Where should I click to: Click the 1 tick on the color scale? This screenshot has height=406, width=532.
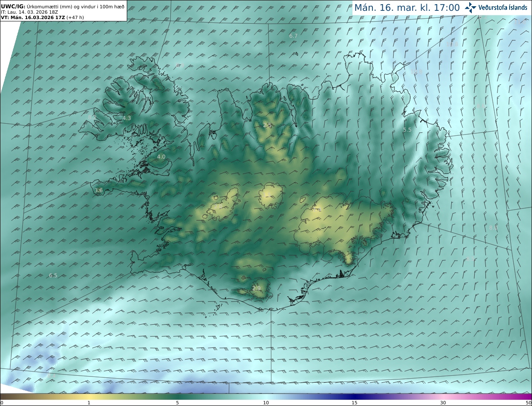pos(89,403)
